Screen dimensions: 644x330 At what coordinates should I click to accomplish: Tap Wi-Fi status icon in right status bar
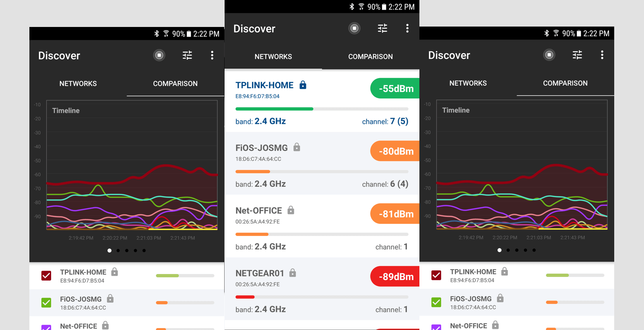coord(556,33)
